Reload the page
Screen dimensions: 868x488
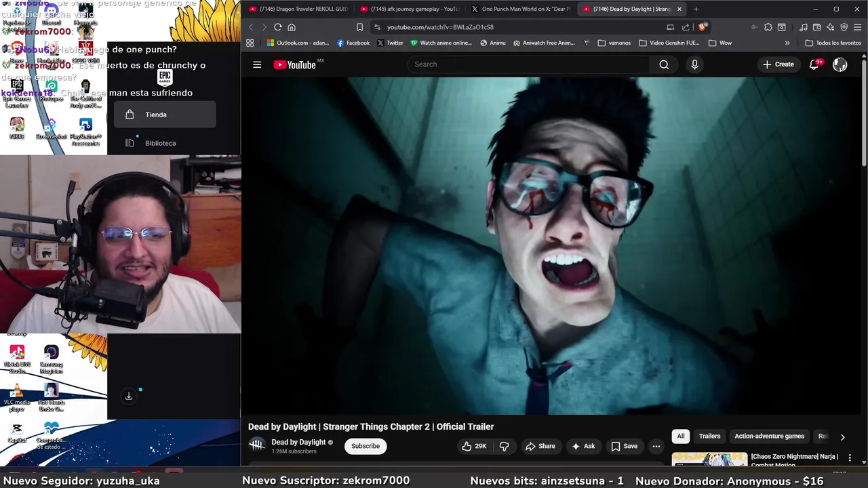[277, 27]
